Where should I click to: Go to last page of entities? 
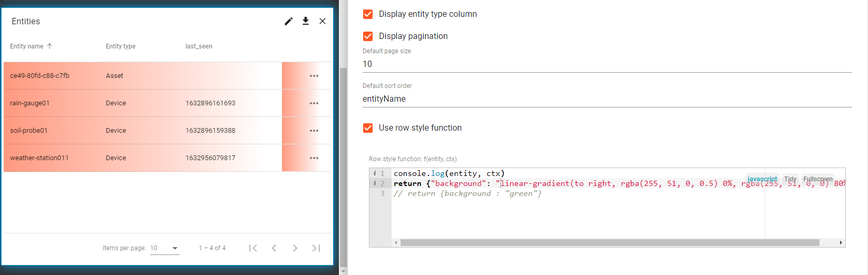point(316,248)
